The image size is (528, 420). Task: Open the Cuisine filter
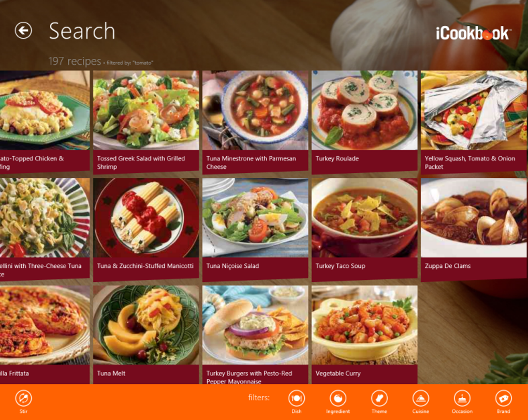pos(420,401)
